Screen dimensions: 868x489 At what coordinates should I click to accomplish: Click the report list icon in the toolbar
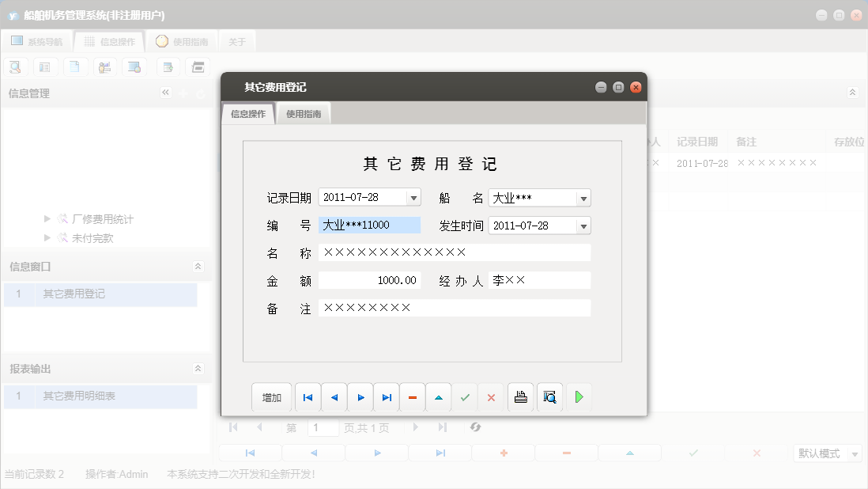pyautogui.click(x=45, y=66)
